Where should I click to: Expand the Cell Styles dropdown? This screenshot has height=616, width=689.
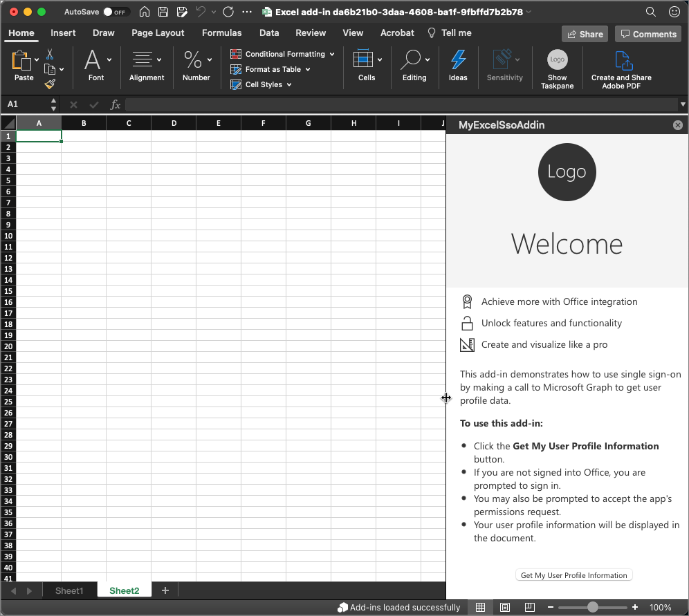289,85
